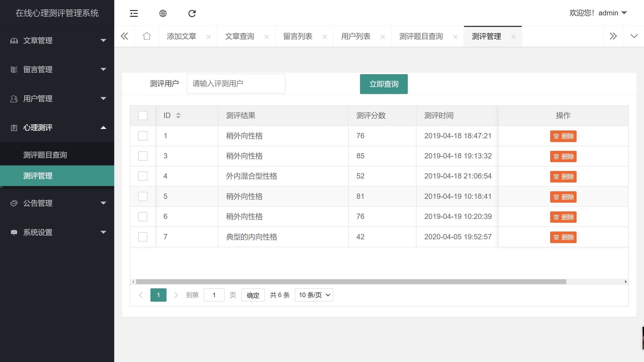Switch to the 用户列表 tab
This screenshot has width=644, height=362.
356,37
